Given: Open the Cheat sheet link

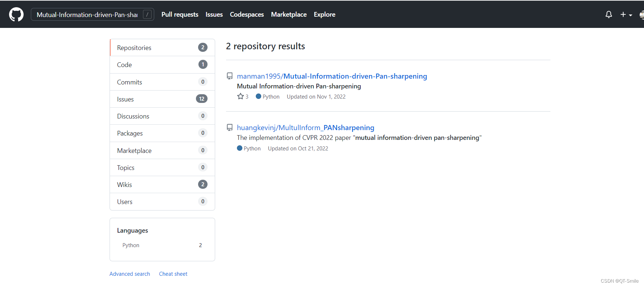Looking at the screenshot, I should coord(173,274).
